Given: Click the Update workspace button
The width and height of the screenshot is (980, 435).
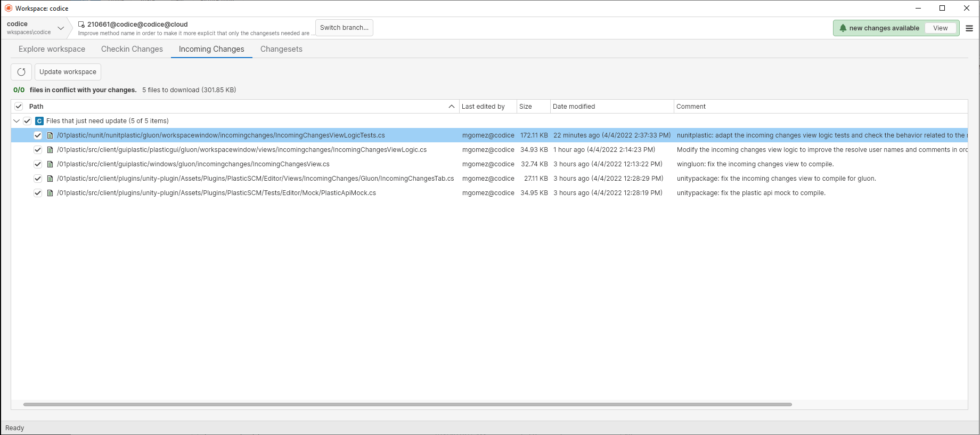Looking at the screenshot, I should pyautogui.click(x=68, y=72).
